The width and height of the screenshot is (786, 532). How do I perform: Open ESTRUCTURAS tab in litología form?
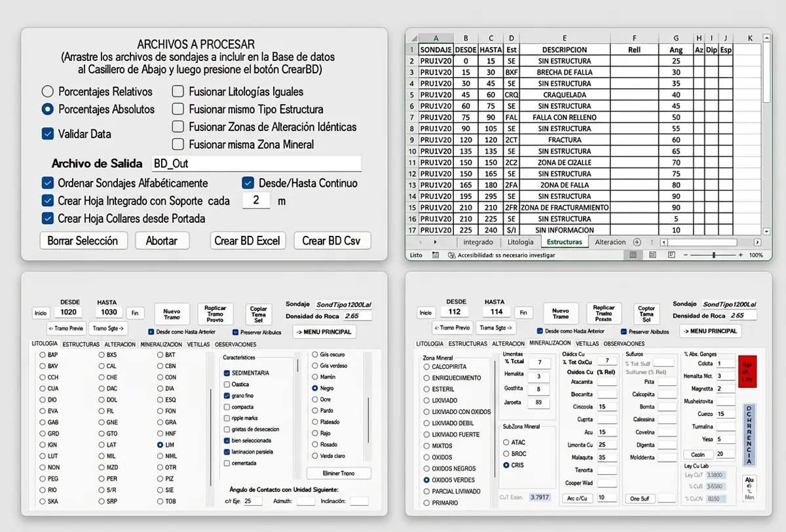81,344
